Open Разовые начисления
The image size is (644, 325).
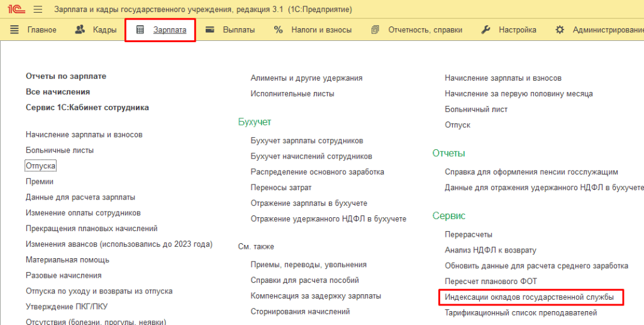coord(64,275)
